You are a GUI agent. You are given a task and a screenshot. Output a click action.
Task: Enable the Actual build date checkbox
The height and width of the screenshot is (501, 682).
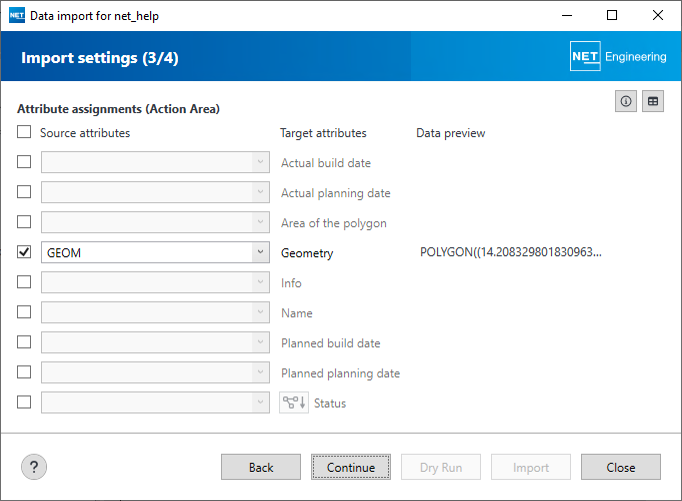click(24, 163)
